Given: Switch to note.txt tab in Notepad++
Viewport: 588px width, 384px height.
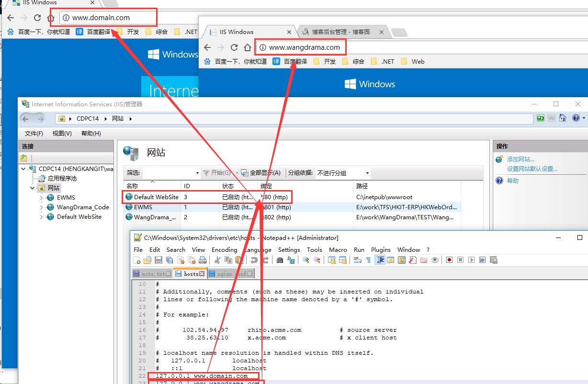Looking at the screenshot, I should click(151, 274).
